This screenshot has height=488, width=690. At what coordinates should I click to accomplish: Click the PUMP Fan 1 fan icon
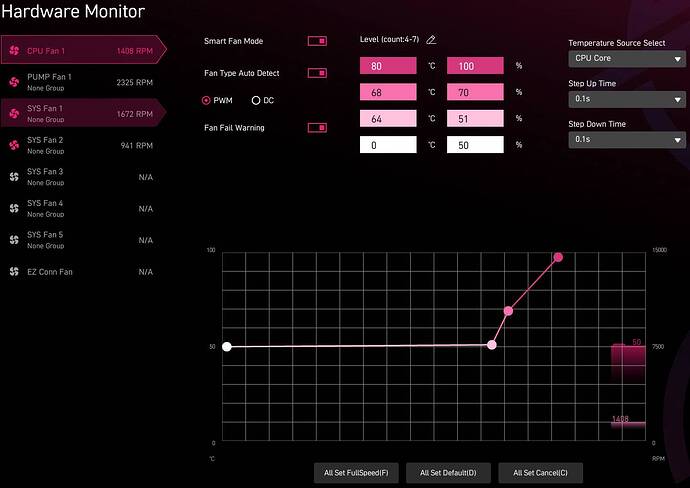pos(14,82)
